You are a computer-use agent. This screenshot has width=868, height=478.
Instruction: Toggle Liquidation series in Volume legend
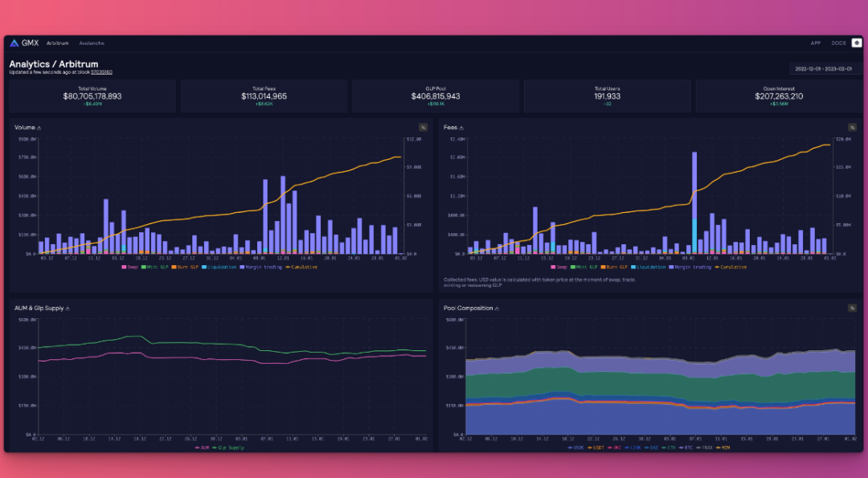pos(219,268)
